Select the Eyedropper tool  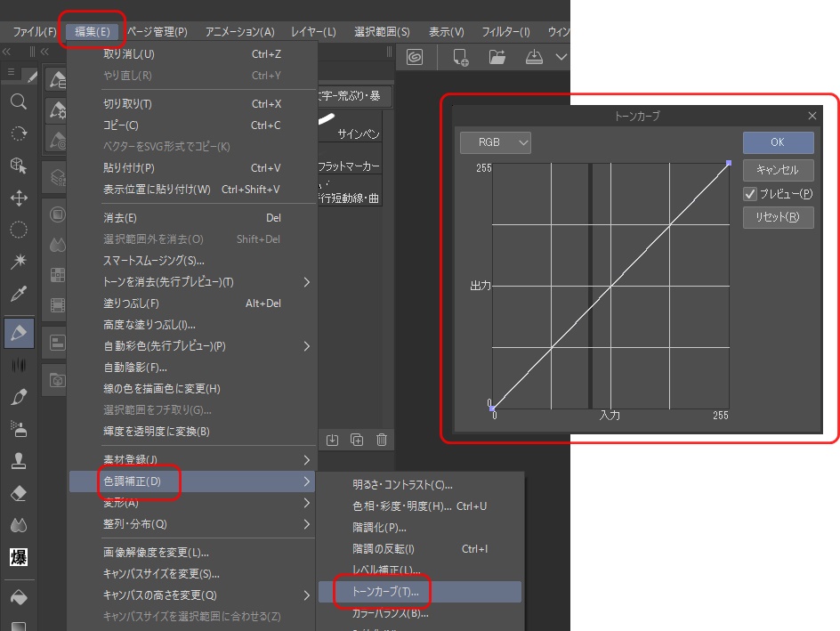coord(19,294)
